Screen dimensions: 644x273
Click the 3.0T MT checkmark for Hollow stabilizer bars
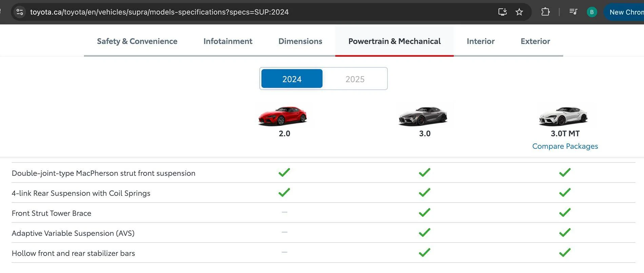click(x=565, y=252)
